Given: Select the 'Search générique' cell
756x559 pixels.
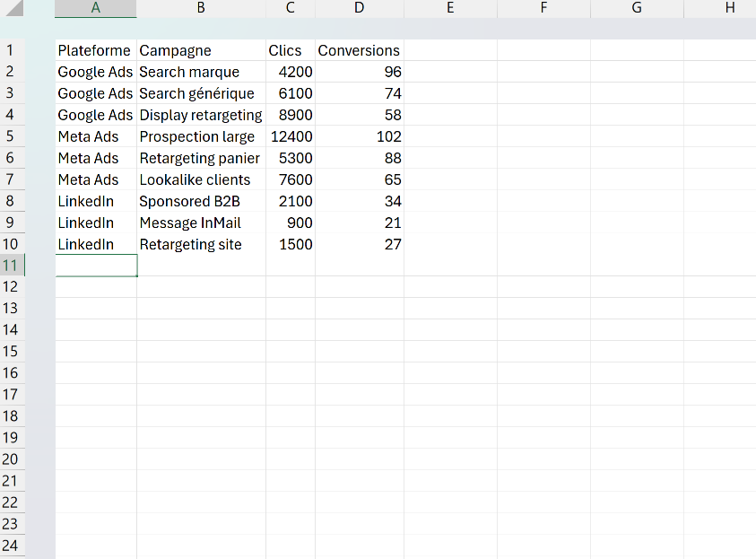Looking at the screenshot, I should [201, 93].
